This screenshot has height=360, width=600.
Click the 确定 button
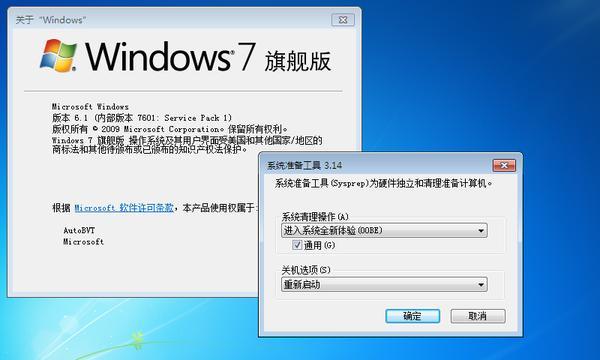[412, 316]
